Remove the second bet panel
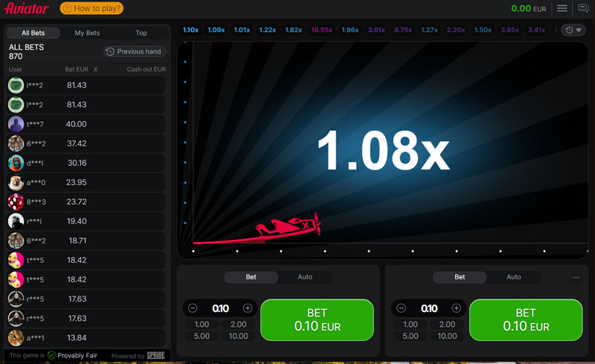Screen dimensions: 595x364 tap(576, 277)
